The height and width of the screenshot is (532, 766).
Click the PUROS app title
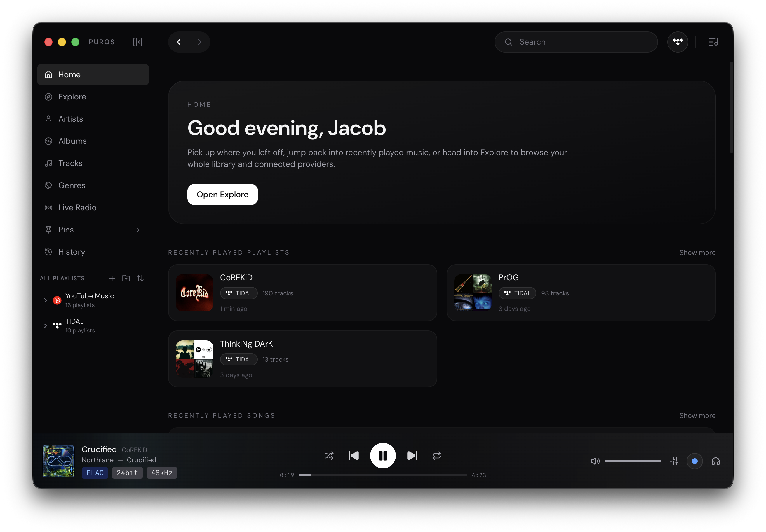pyautogui.click(x=102, y=42)
